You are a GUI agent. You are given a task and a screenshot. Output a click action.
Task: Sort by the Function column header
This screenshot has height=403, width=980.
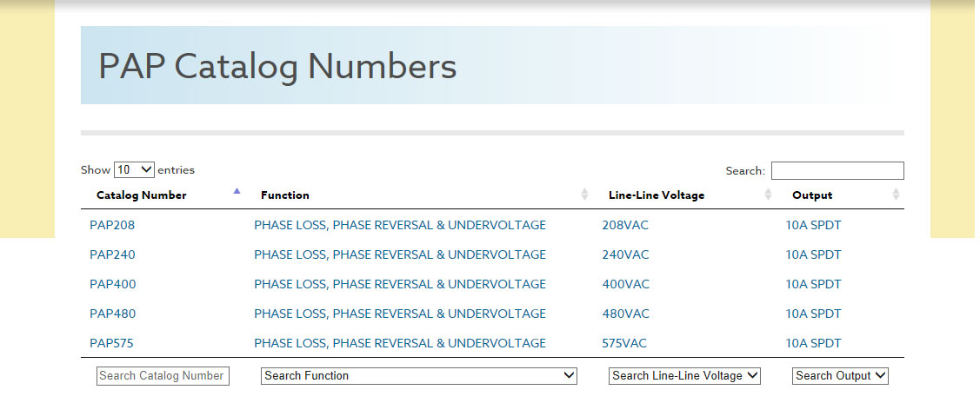tap(285, 195)
